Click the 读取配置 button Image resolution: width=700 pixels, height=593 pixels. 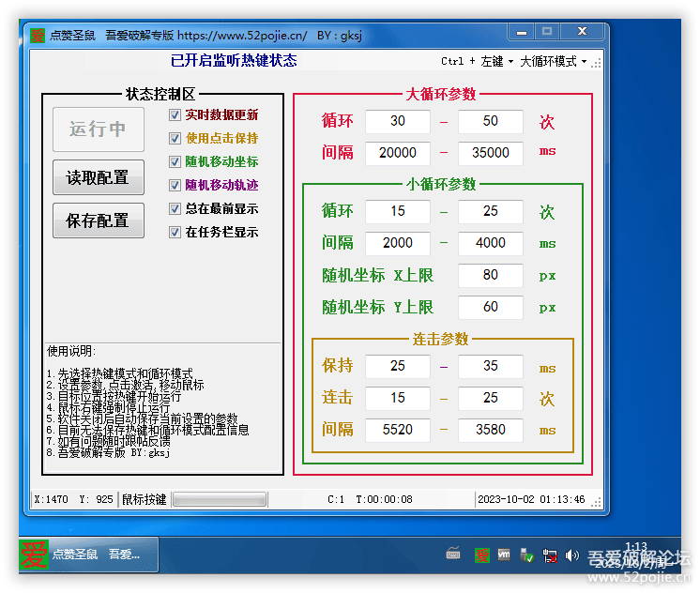click(x=99, y=177)
